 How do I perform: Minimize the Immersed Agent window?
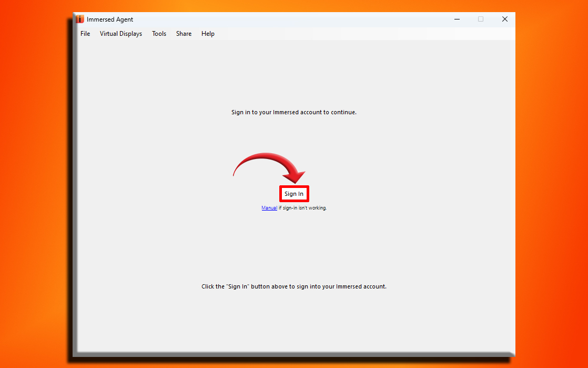pyautogui.click(x=457, y=19)
